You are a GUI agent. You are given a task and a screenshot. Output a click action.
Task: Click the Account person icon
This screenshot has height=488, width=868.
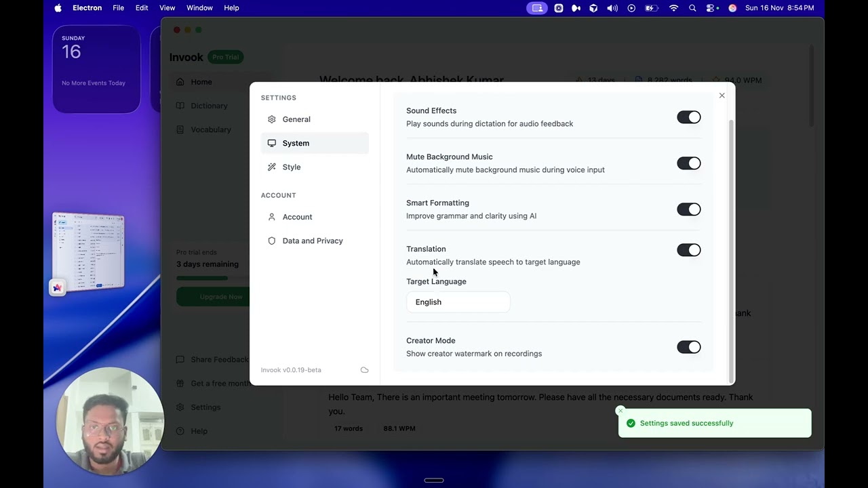click(272, 217)
